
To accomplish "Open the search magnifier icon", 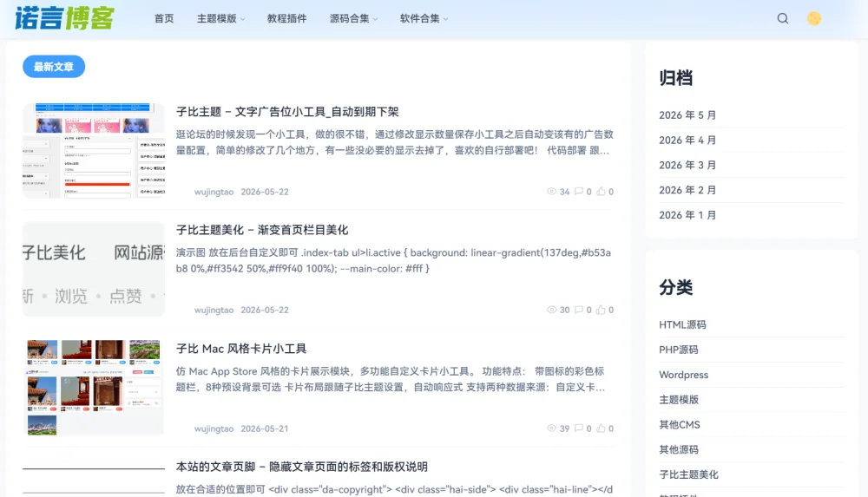I will click(x=783, y=18).
